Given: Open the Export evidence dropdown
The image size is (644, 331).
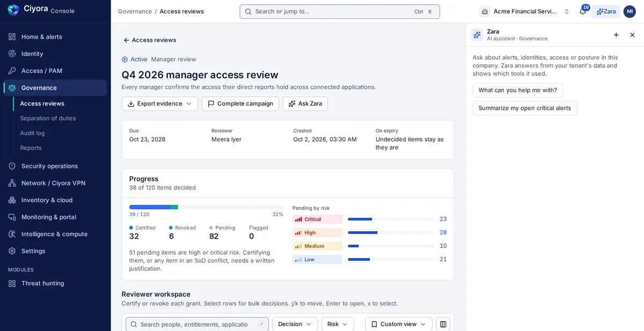Looking at the screenshot, I should (160, 104).
